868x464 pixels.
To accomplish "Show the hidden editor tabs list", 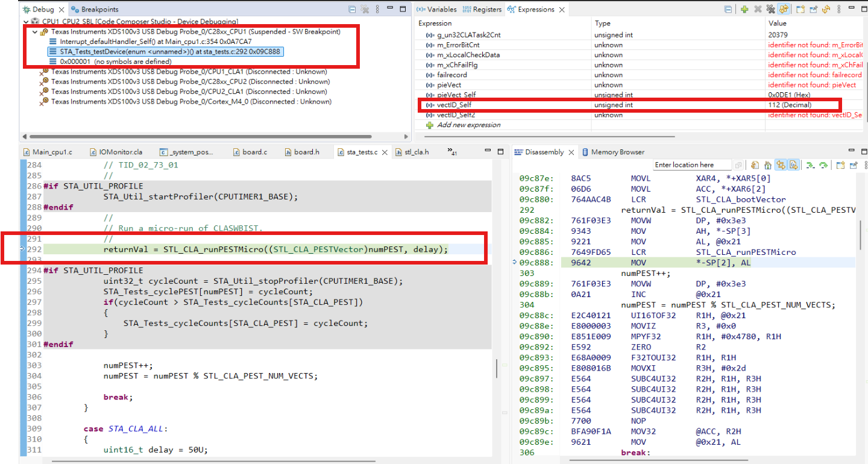I will (x=451, y=152).
